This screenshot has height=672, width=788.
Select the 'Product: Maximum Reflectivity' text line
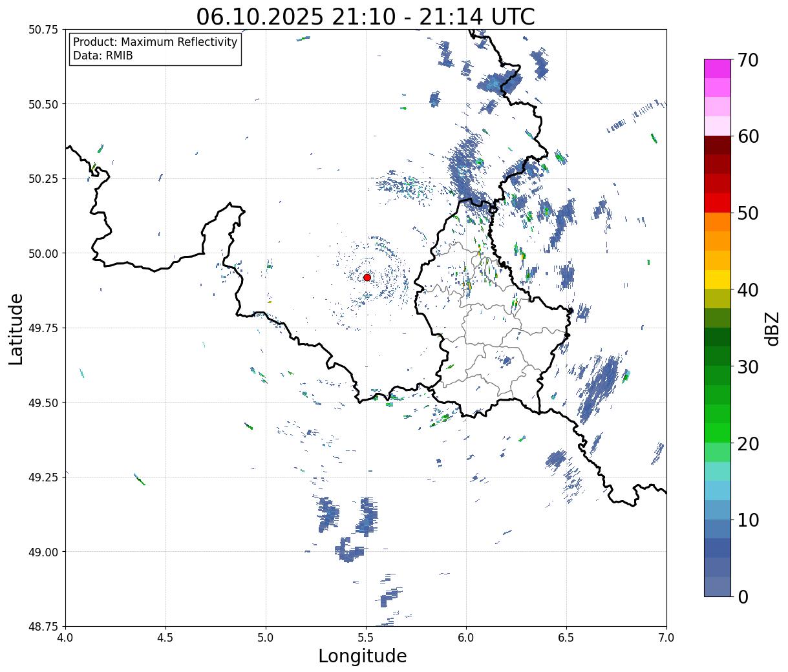155,42
